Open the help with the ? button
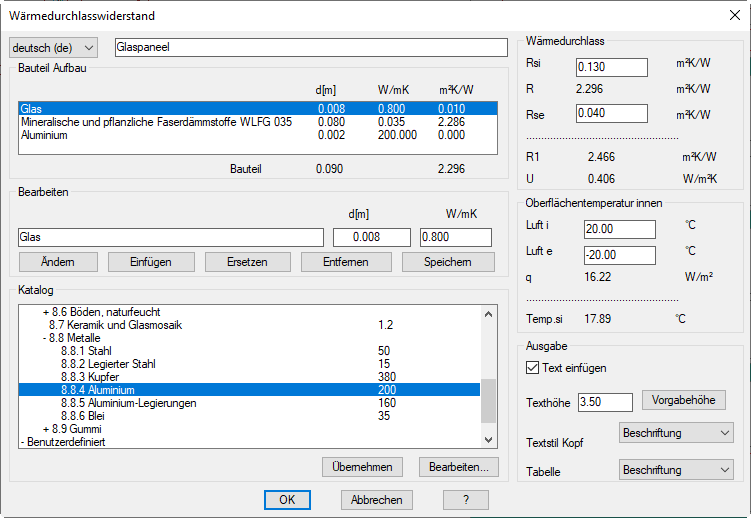Viewport: 751px width, 518px height. click(x=465, y=499)
